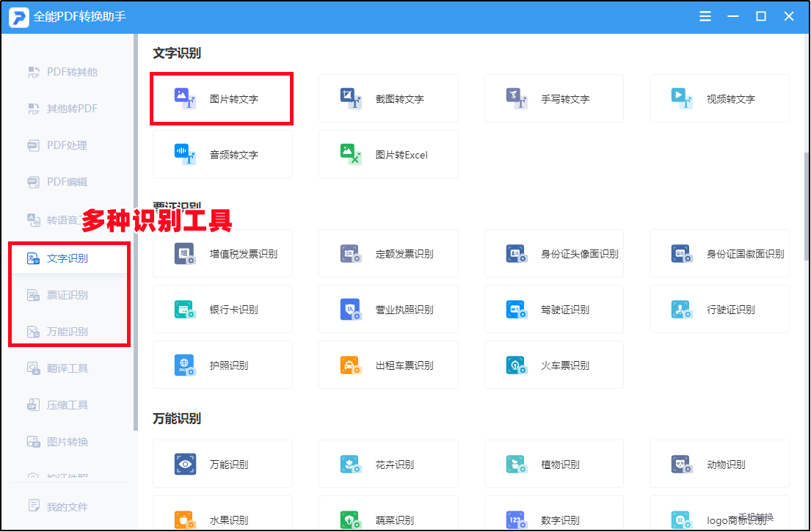
Task: Go to 翻译工具 sidebar section
Action: click(67, 368)
